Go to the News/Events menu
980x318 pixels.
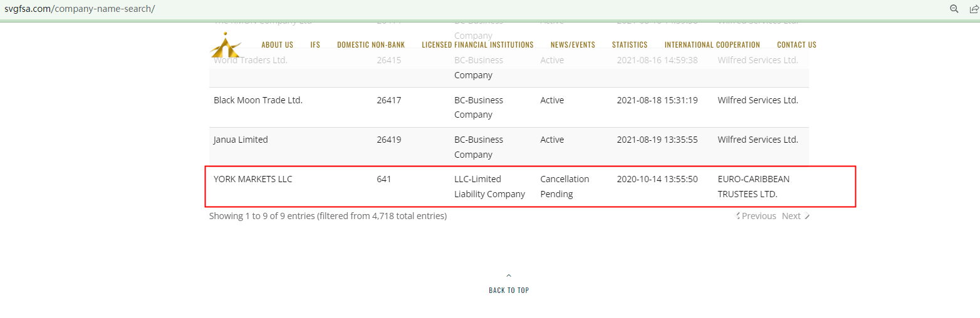point(573,45)
